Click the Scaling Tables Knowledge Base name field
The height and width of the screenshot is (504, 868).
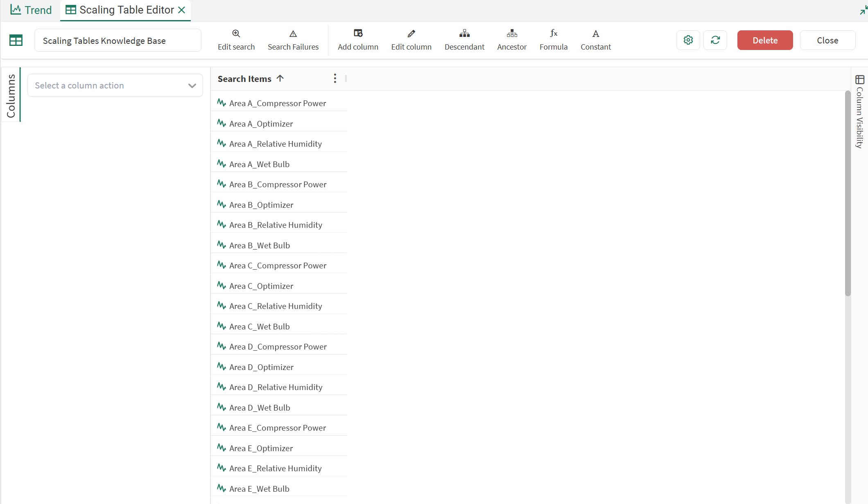(118, 41)
